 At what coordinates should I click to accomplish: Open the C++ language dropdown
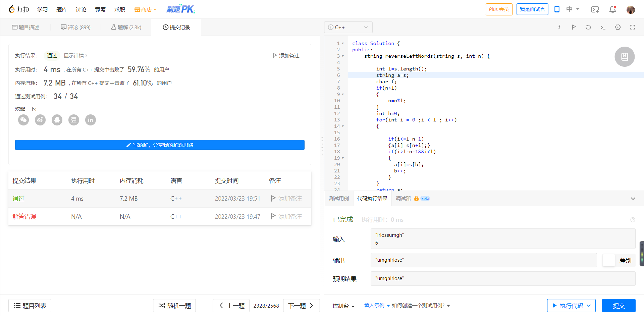click(348, 27)
